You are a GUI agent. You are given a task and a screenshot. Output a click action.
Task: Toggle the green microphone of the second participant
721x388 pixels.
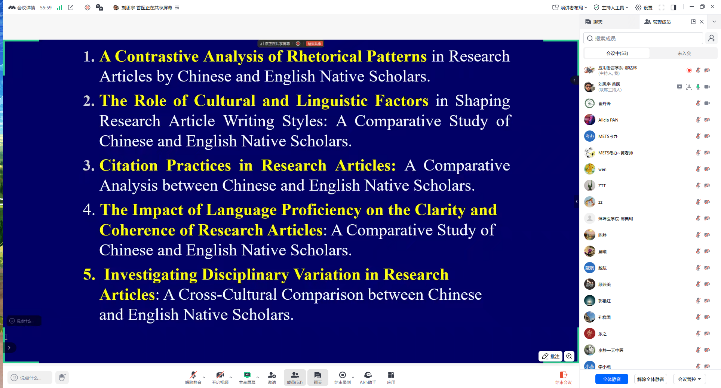click(698, 86)
